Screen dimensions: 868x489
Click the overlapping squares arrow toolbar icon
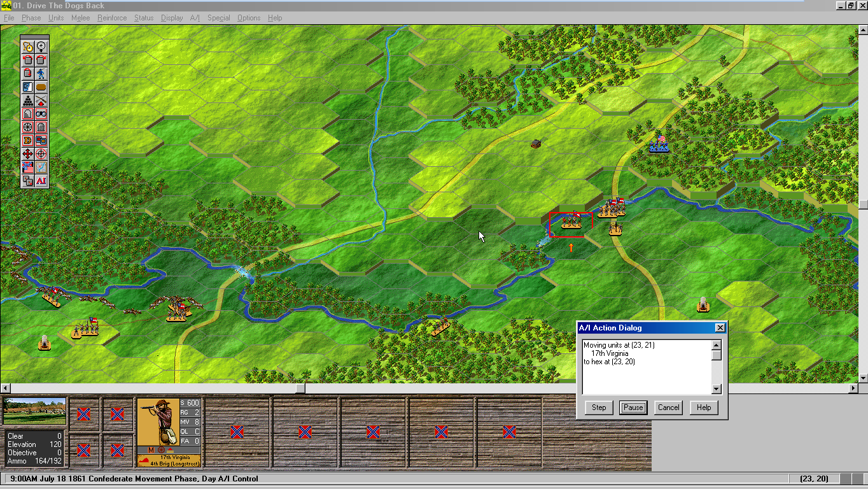tap(27, 180)
